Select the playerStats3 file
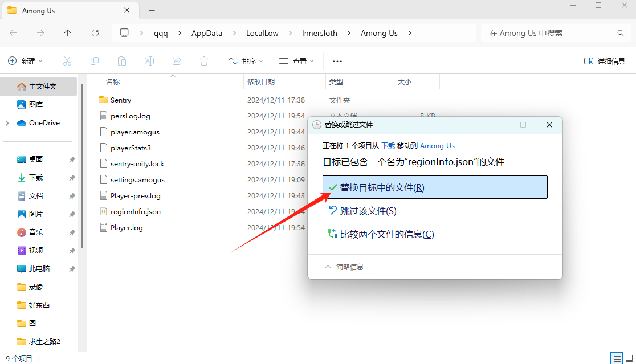The image size is (636, 364). 130,148
